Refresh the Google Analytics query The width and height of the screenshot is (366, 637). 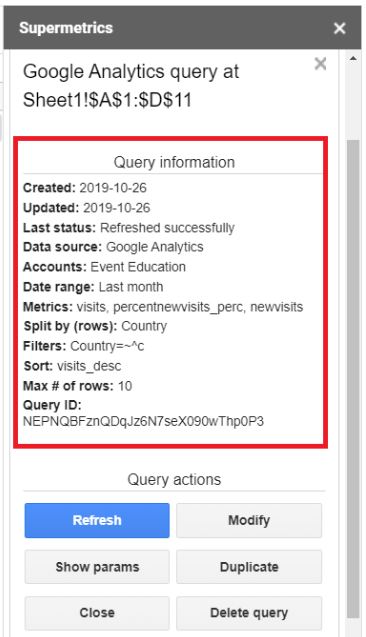click(97, 520)
